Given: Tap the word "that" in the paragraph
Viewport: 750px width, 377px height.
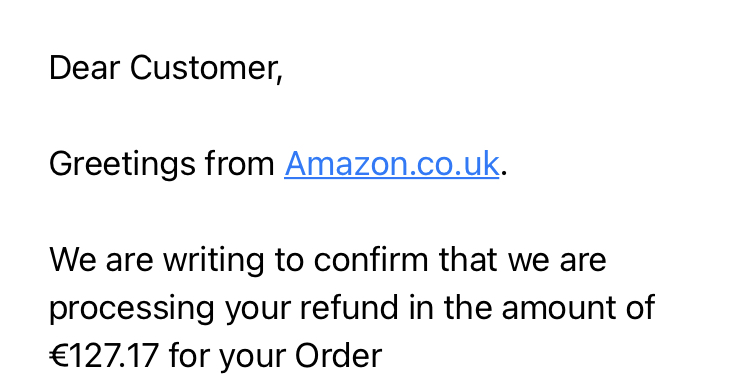Looking at the screenshot, I should (x=468, y=260).
